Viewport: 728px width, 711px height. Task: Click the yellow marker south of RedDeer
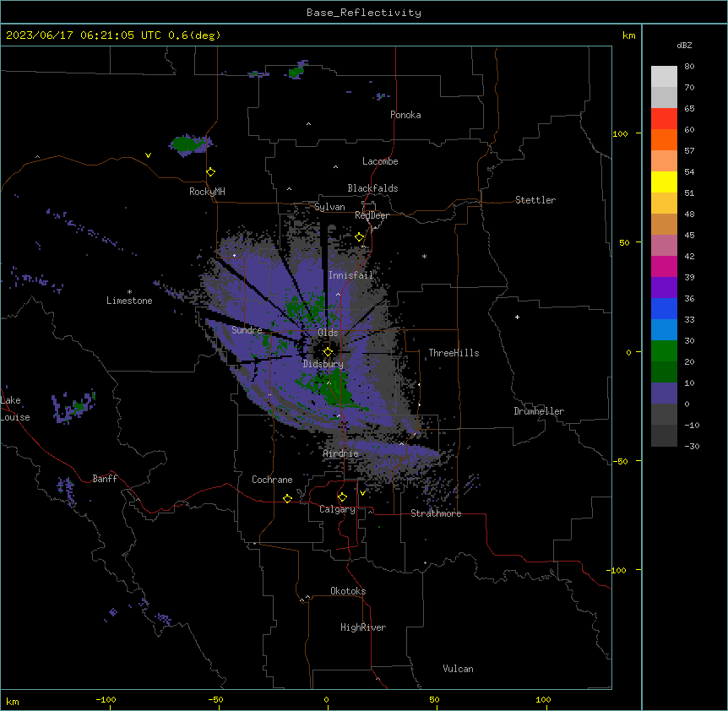pos(360,237)
